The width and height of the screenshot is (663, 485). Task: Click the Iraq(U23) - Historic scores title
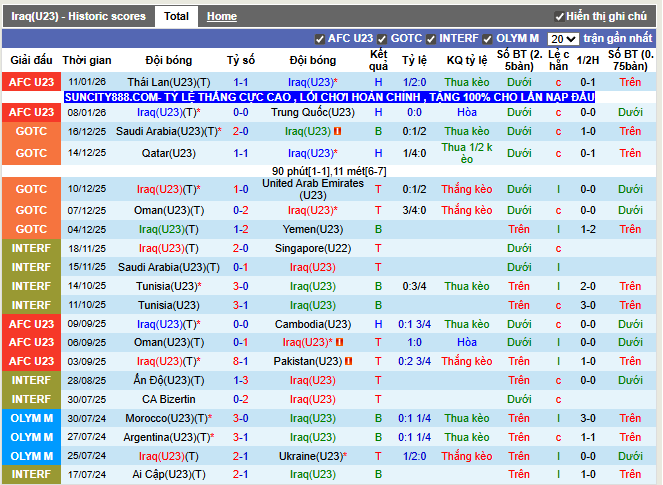(79, 16)
